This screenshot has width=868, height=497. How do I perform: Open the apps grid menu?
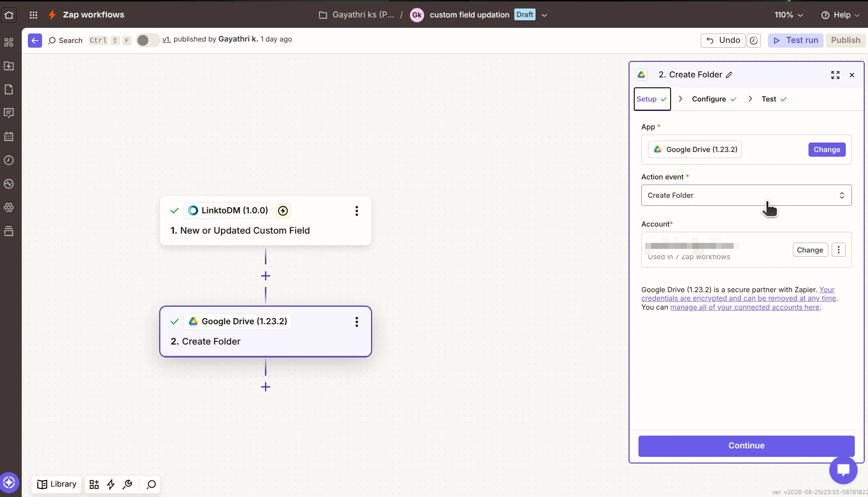[33, 15]
